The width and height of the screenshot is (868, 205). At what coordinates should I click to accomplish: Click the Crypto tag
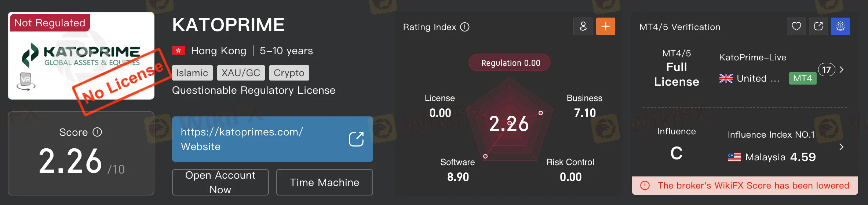(x=289, y=73)
